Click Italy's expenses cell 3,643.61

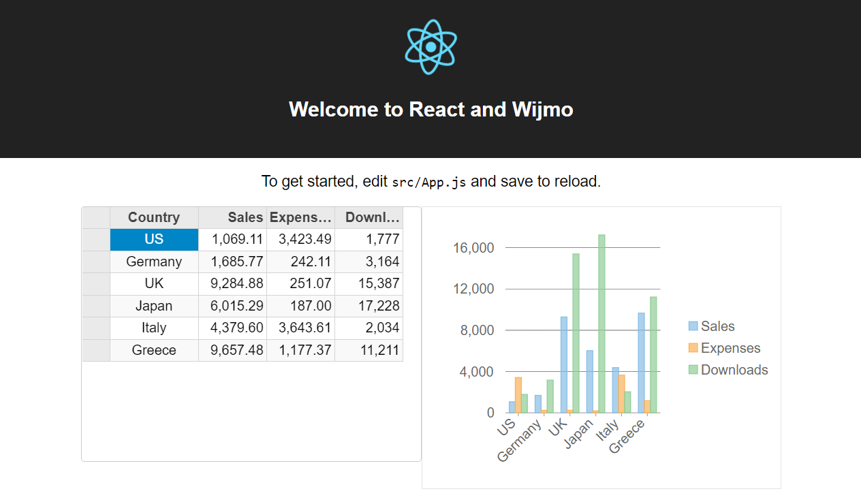tap(300, 328)
